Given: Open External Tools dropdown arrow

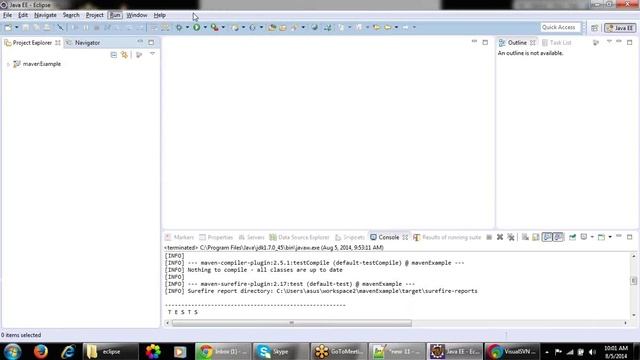Looking at the screenshot, I should click(x=223, y=27).
